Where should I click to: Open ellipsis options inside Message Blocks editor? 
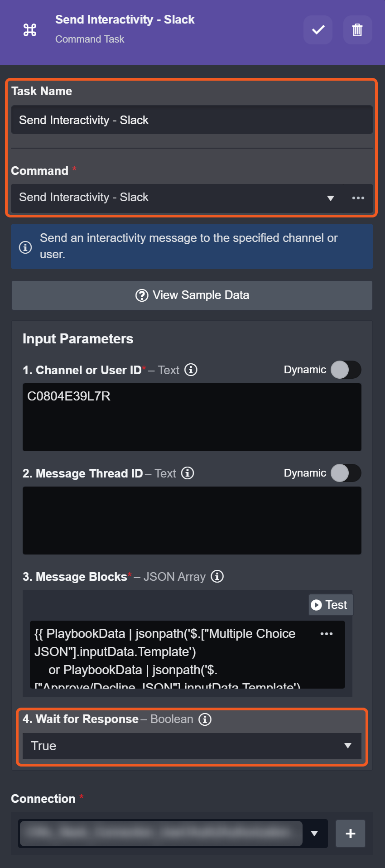(x=326, y=634)
